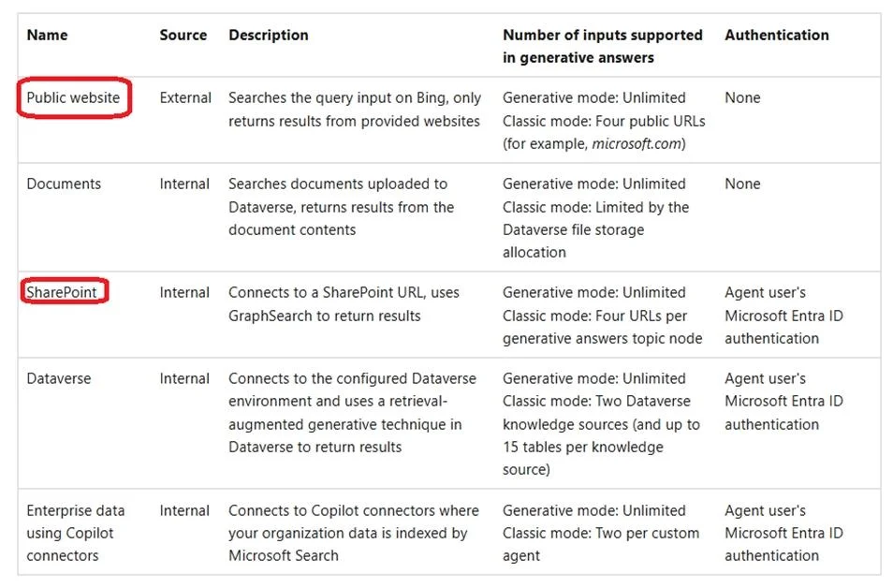Click the italic microsoft.com example text

(x=637, y=143)
